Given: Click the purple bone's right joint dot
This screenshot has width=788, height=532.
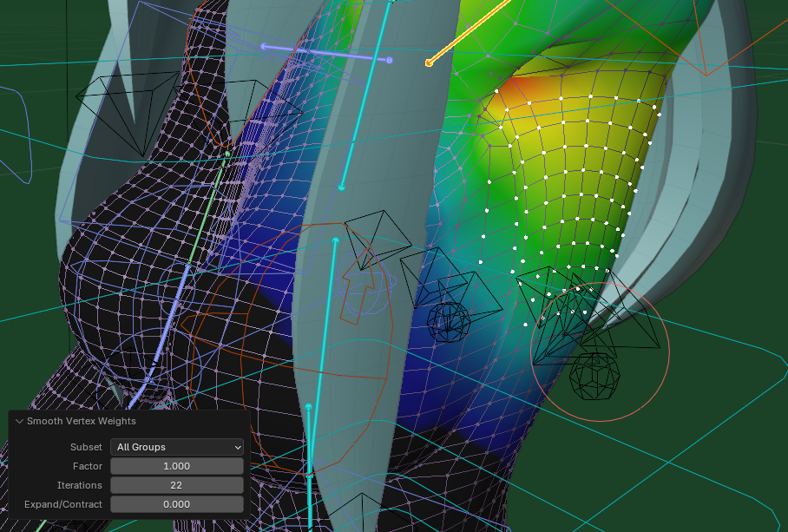Looking at the screenshot, I should tap(390, 60).
